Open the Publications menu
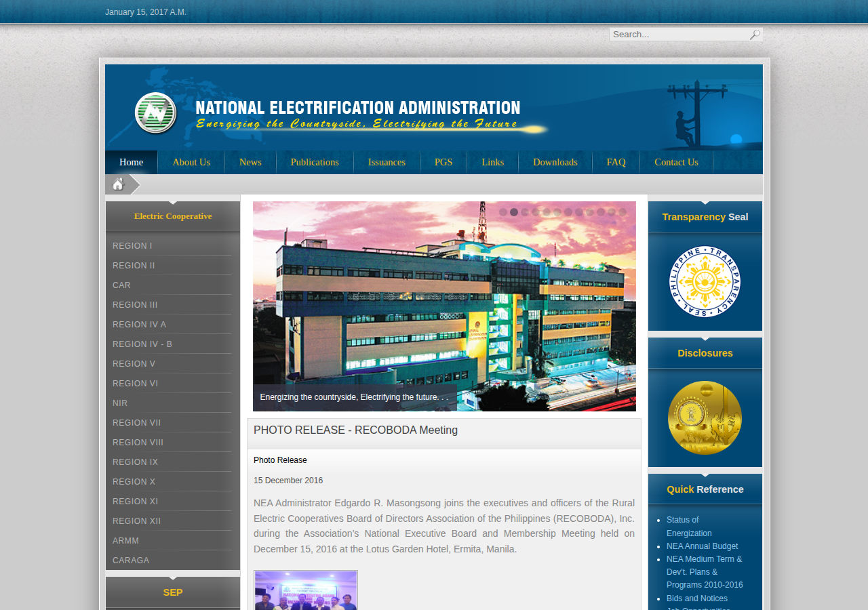The width and height of the screenshot is (868, 610). coord(315,163)
